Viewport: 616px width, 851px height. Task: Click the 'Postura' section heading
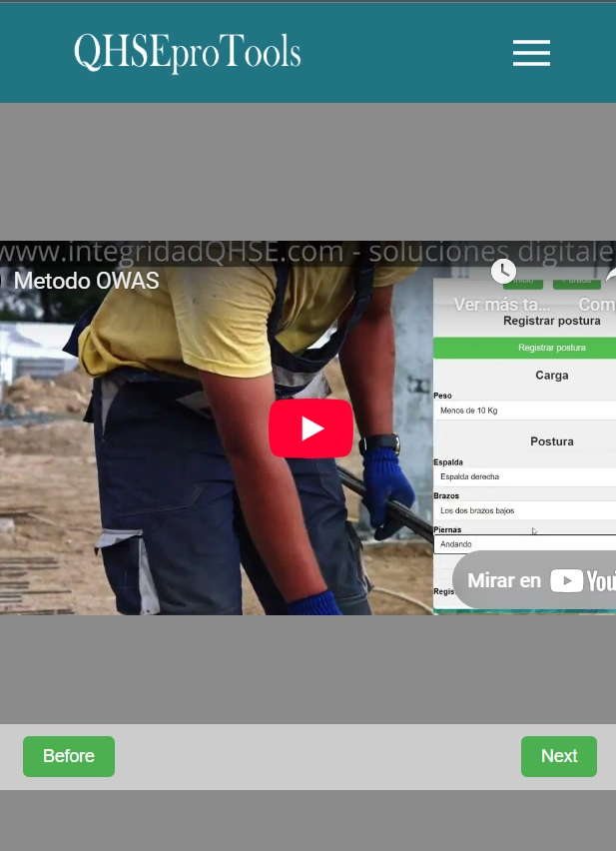[551, 440]
